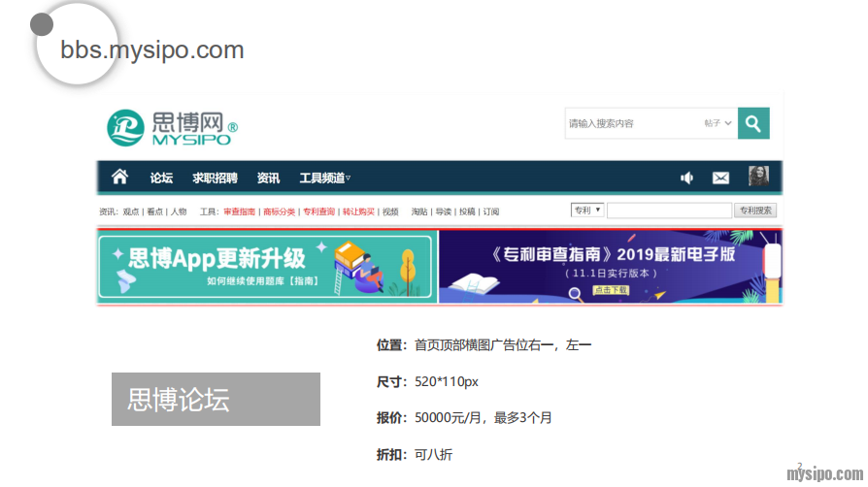Open the 审查指南 link
868x487 pixels.
click(x=239, y=211)
